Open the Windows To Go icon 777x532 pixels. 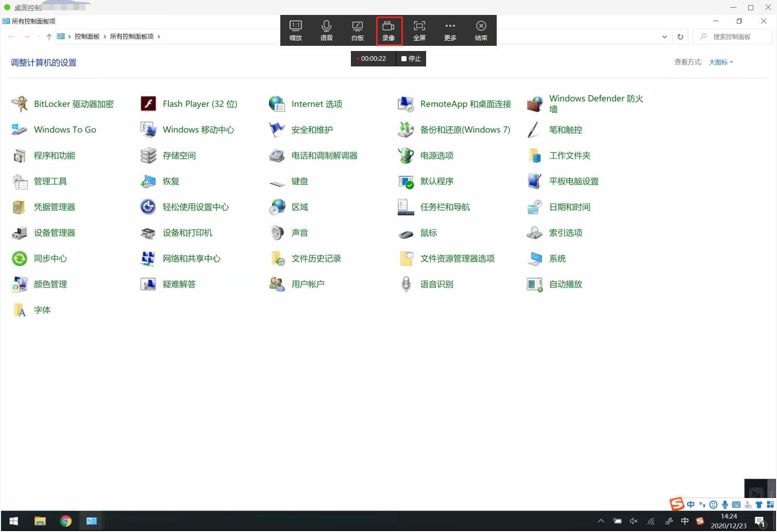click(x=20, y=130)
